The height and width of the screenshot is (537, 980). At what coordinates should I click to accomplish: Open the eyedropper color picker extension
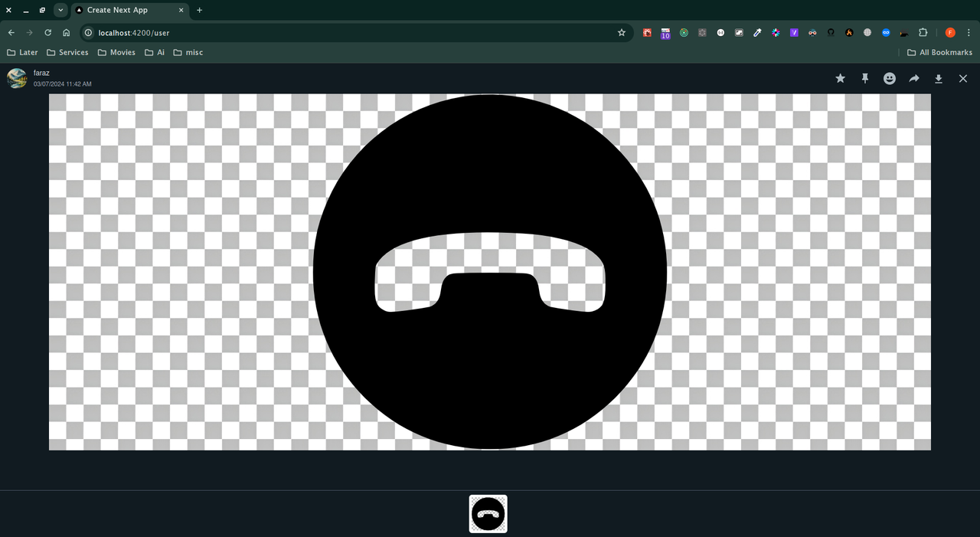757,33
